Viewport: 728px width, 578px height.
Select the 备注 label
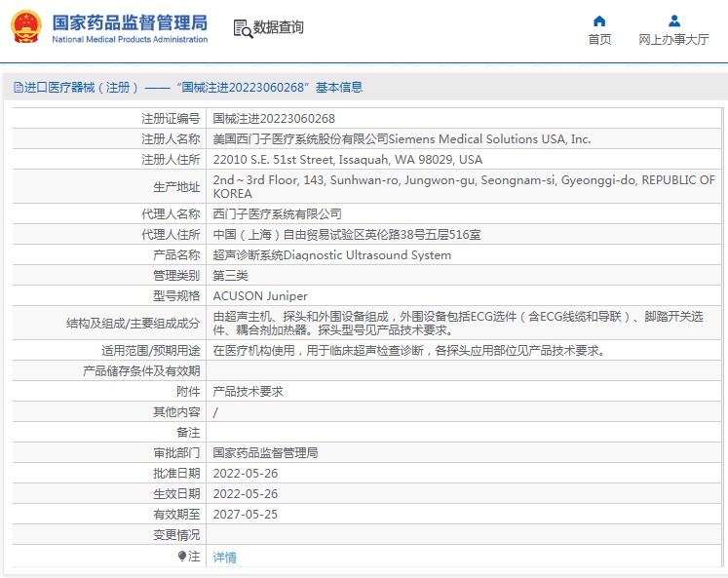click(x=188, y=432)
